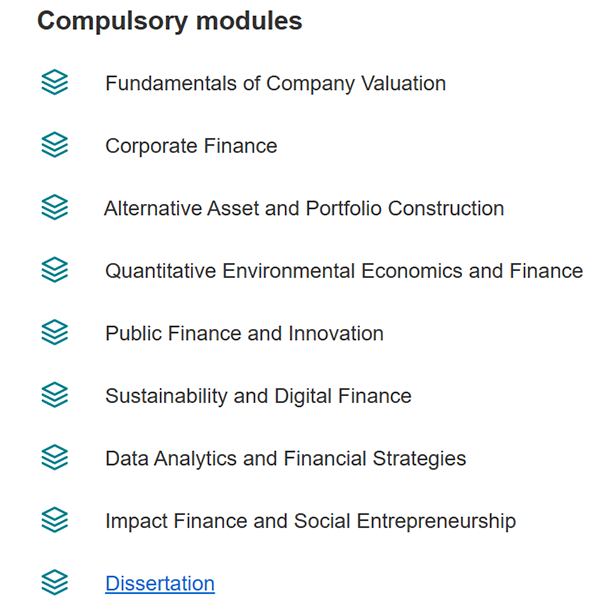Click Alternative Asset and Portfolio Construction text
Viewport: 600px width, 607px height.
[304, 209]
